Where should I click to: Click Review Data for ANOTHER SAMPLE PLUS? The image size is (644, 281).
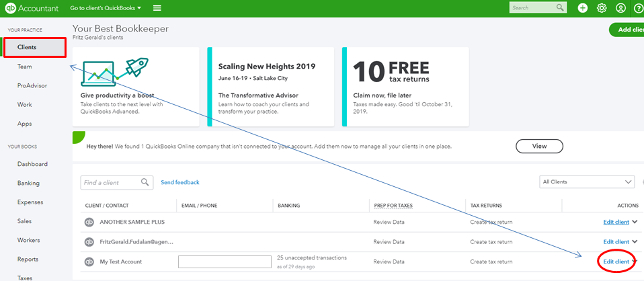click(389, 222)
